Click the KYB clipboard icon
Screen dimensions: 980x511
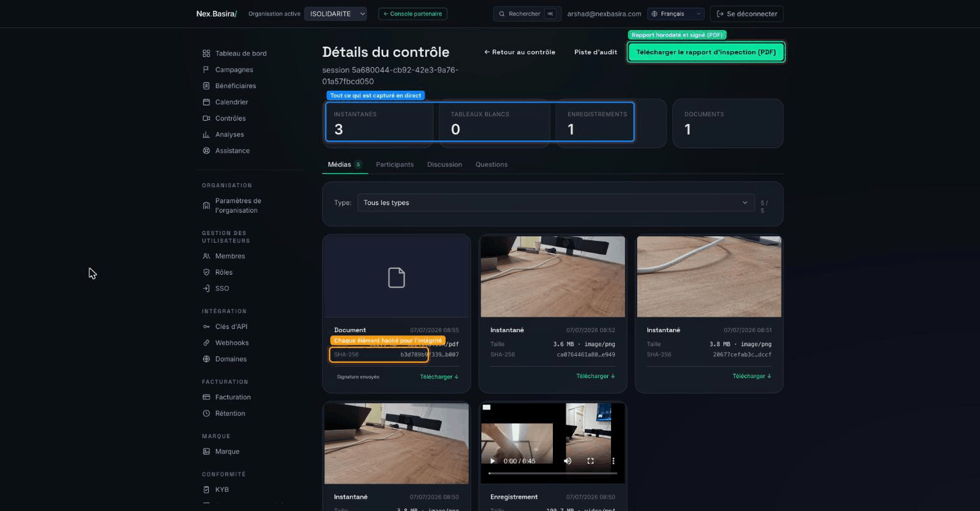206,490
